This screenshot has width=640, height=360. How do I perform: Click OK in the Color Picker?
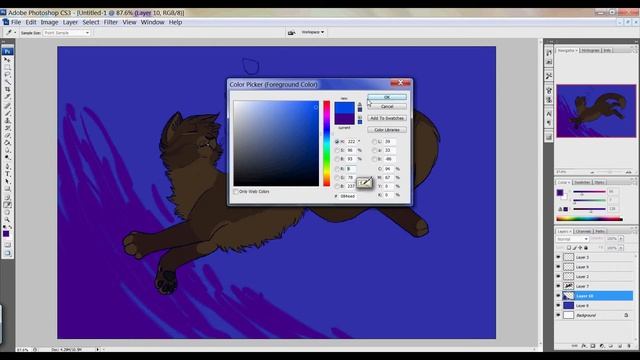click(x=387, y=97)
